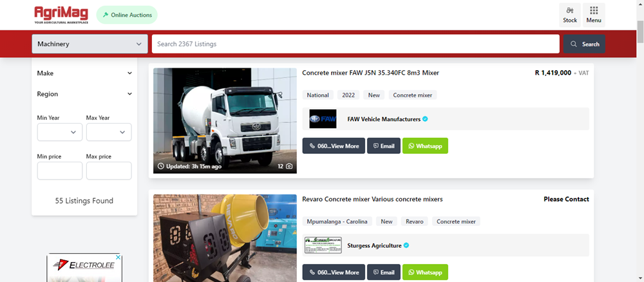Open the Machinery category dropdown
The image size is (644, 282).
90,44
